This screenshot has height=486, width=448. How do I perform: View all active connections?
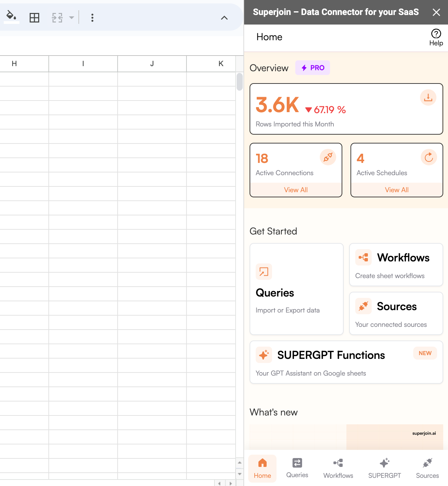pos(296,190)
